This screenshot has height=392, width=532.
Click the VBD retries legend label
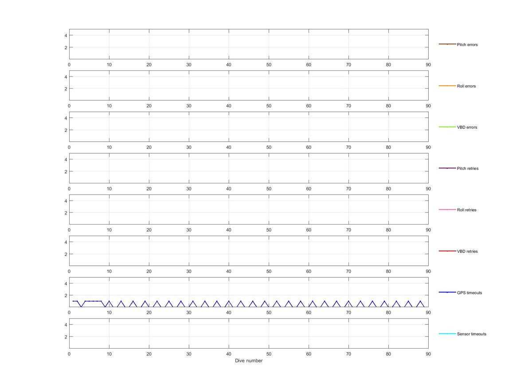tap(467, 252)
